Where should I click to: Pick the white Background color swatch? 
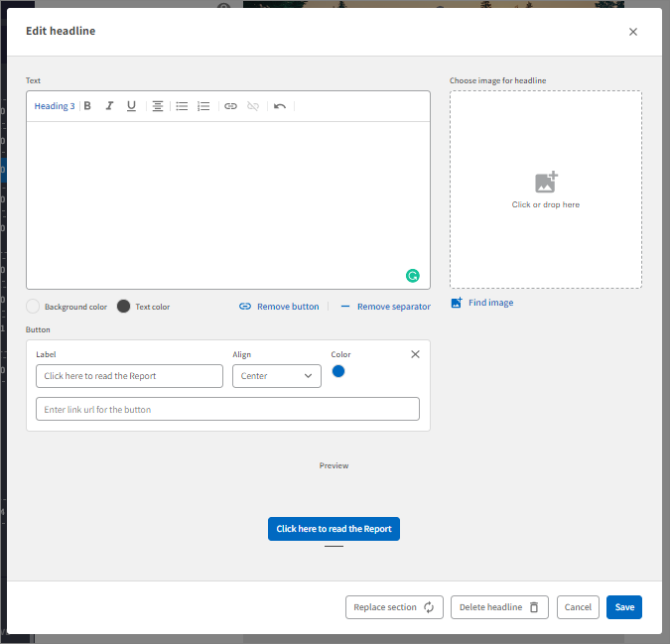click(x=33, y=307)
